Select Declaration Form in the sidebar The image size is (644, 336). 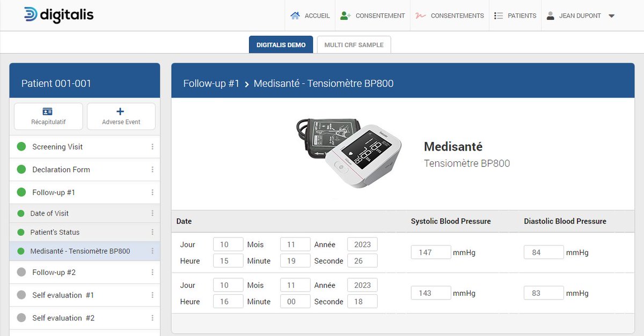pos(85,169)
